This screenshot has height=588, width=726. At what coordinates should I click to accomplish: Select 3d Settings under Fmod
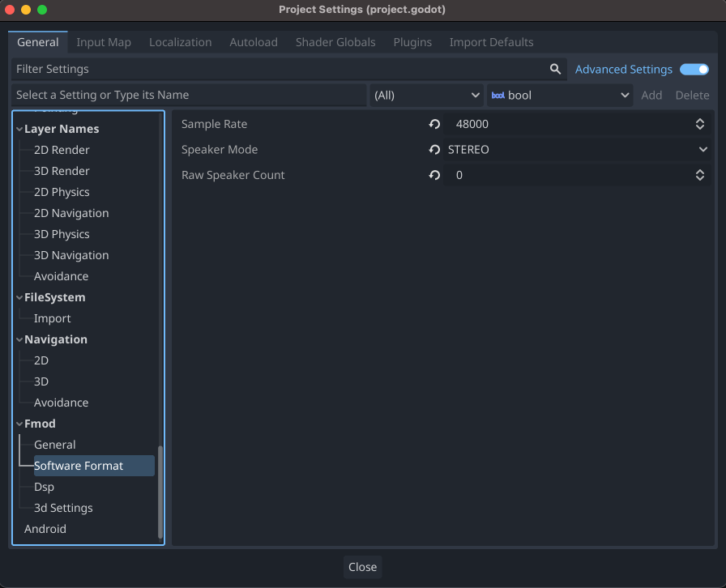click(x=63, y=509)
